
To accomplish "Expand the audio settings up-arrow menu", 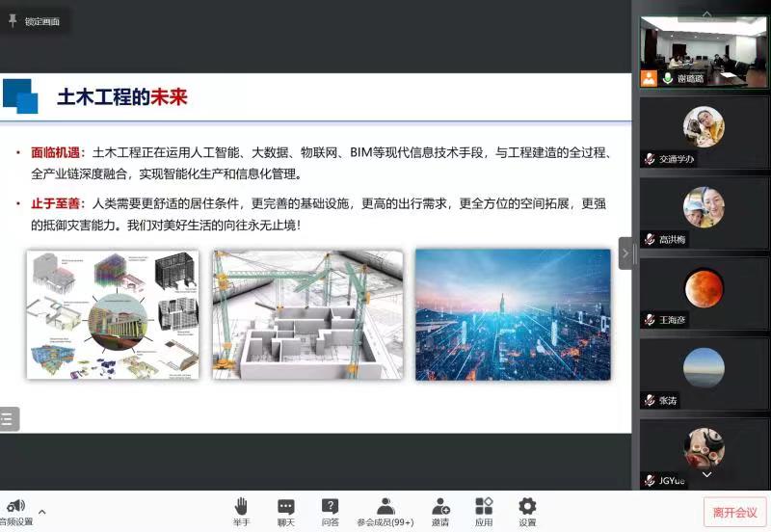I will click(41, 512).
